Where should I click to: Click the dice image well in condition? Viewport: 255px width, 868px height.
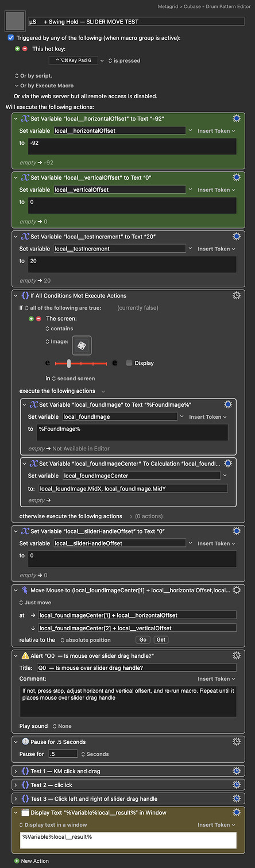pyautogui.click(x=82, y=345)
